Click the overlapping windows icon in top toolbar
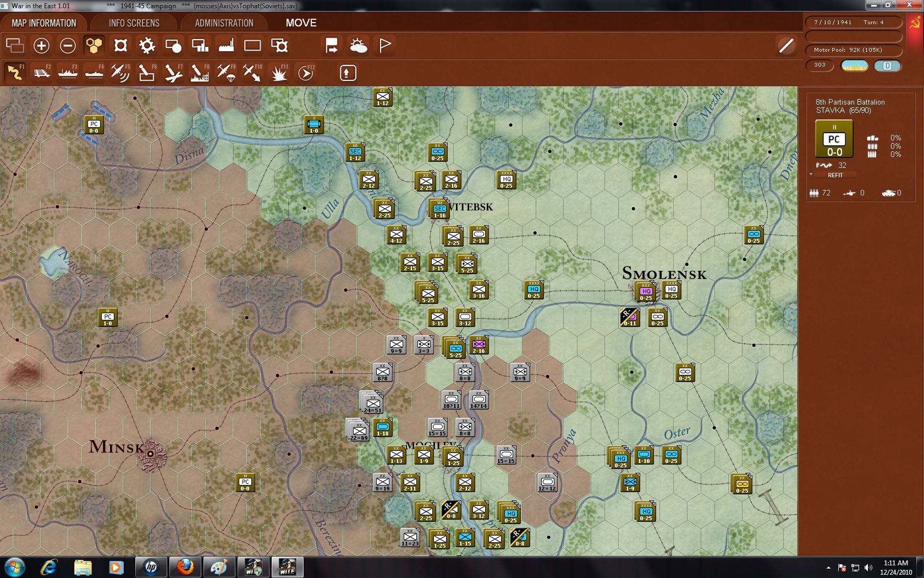The image size is (924, 578). [15, 45]
